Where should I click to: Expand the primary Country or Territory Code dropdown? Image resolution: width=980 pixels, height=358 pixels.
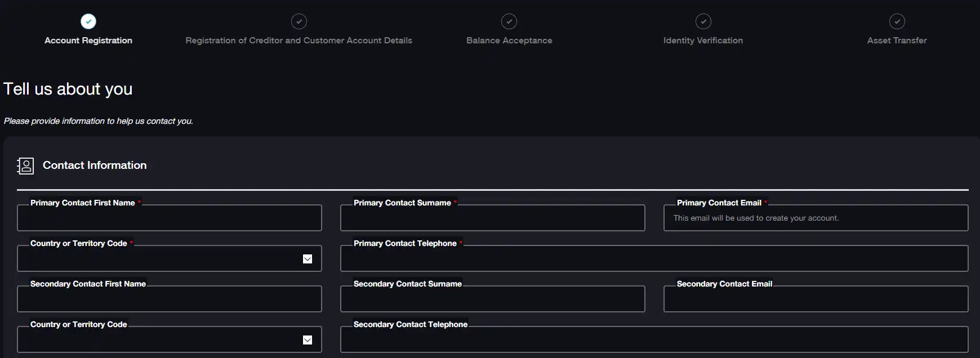tap(308, 259)
